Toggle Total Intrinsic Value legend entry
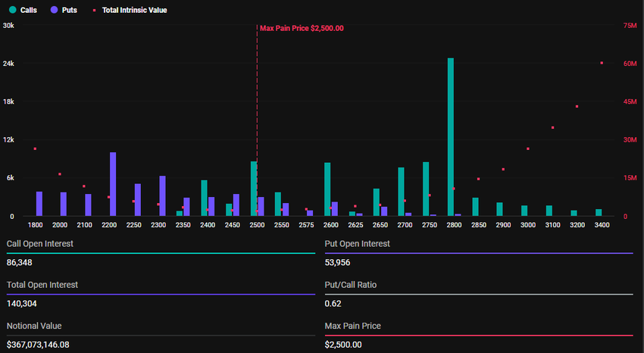The height and width of the screenshot is (353, 644). coord(134,11)
